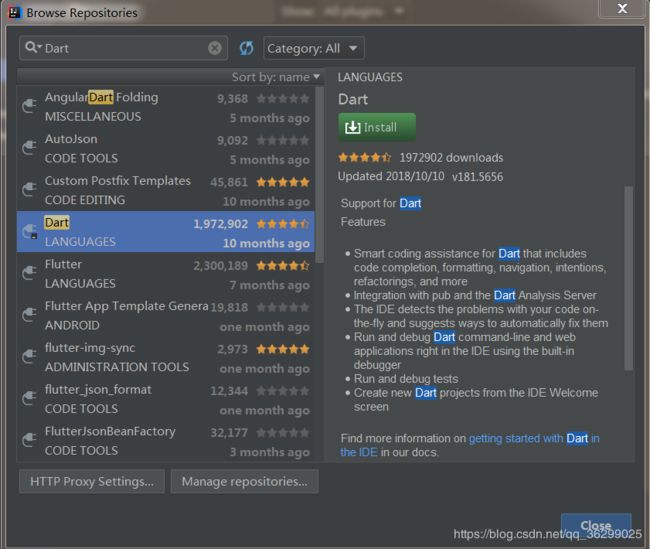
Task: Install the Dart plugin
Action: 377,127
